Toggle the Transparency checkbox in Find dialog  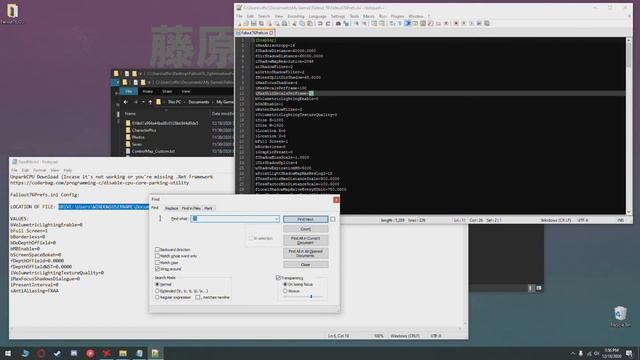click(x=278, y=278)
